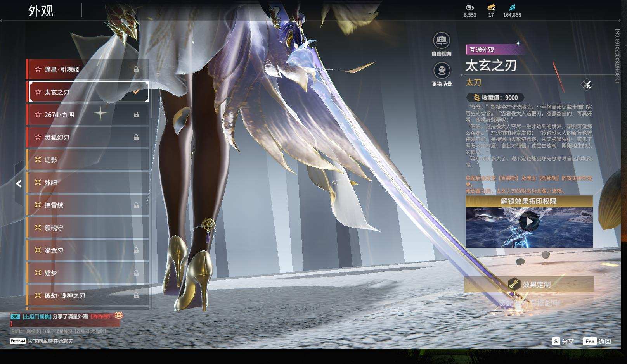
Task: Click the 8,553 currency amount
Action: (x=470, y=15)
